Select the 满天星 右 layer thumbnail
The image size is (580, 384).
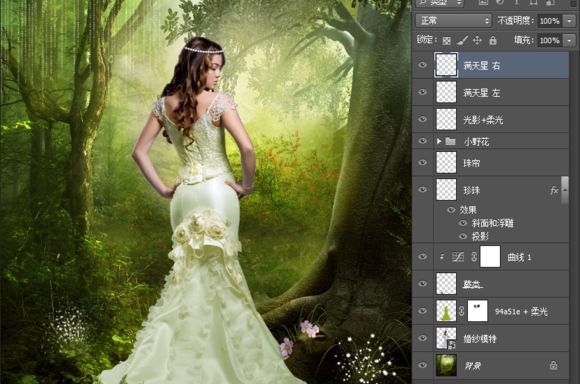point(446,65)
